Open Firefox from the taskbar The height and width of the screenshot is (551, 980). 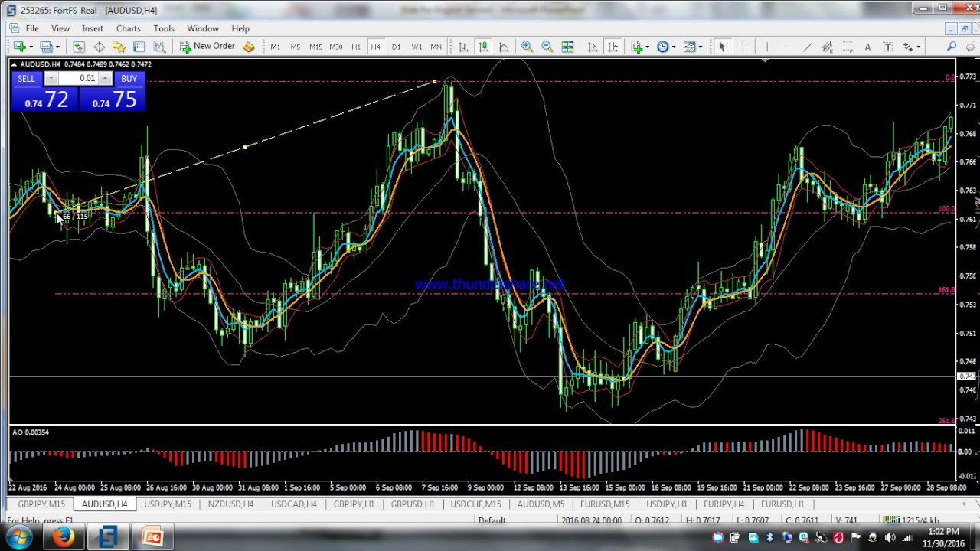[x=64, y=537]
